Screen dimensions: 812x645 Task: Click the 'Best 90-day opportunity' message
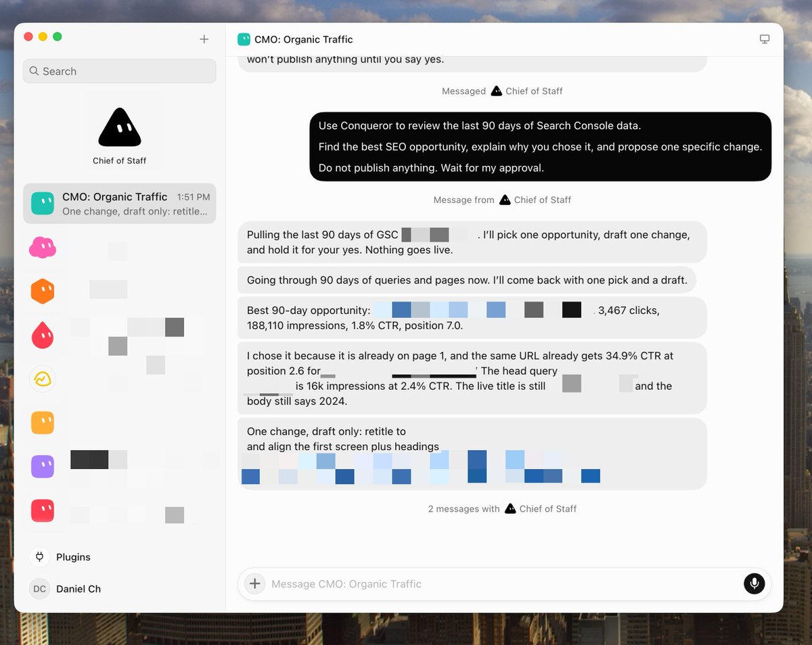(x=472, y=318)
